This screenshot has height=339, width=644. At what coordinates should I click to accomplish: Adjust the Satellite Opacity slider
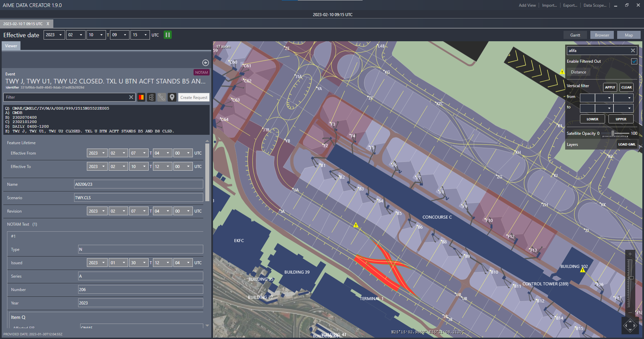[x=613, y=133]
